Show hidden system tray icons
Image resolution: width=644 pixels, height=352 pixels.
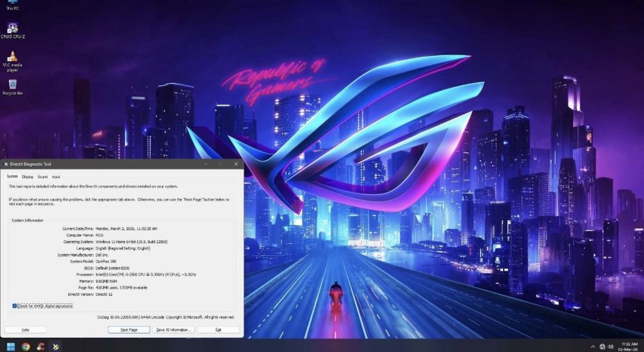point(592,347)
